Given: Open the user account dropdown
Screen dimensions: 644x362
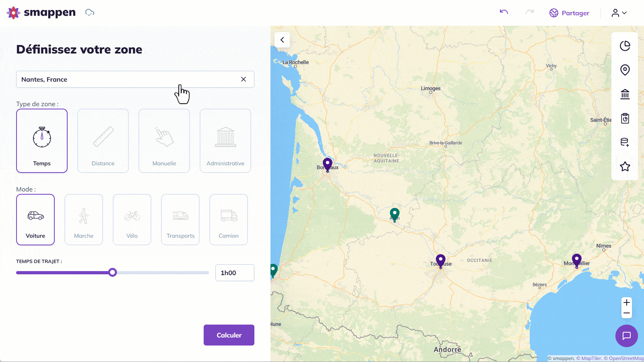Looking at the screenshot, I should [619, 13].
